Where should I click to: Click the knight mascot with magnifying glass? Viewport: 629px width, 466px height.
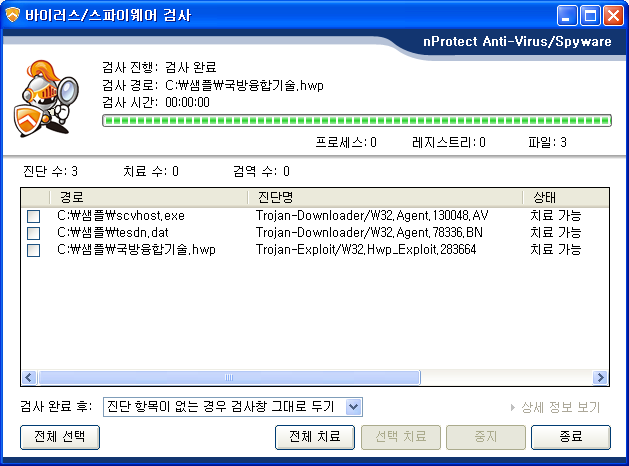pyautogui.click(x=46, y=98)
